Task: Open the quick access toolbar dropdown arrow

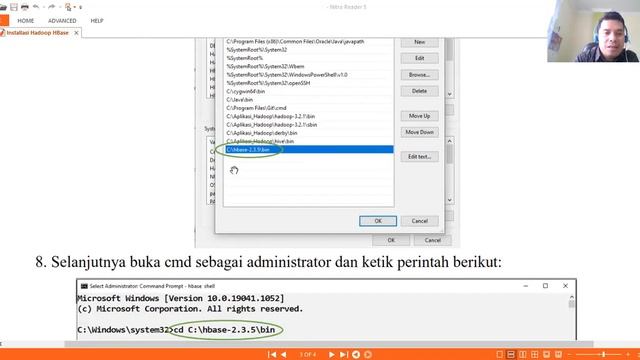Action: pyautogui.click(x=80, y=7)
